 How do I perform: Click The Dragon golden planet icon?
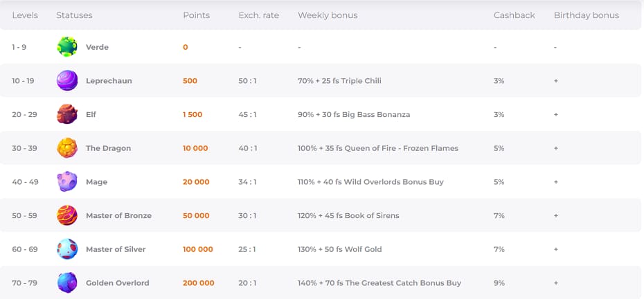(67, 148)
